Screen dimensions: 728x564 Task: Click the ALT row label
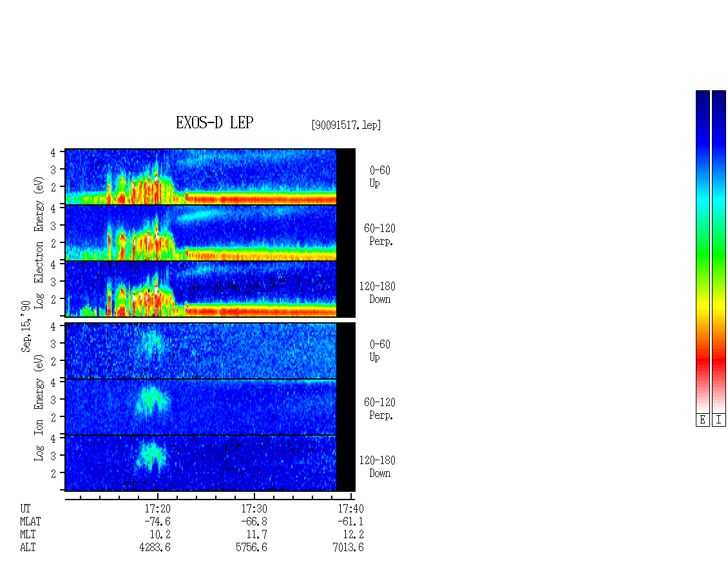tap(28, 548)
